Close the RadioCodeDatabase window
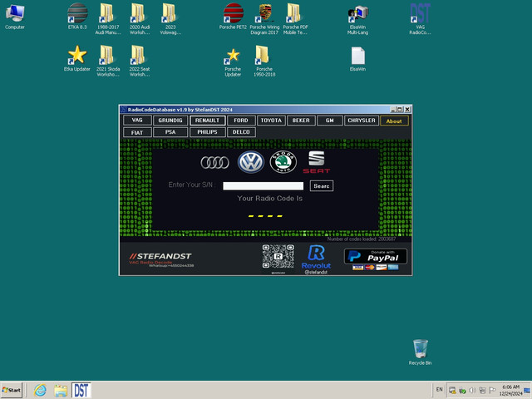The height and width of the screenshot is (399, 532). click(x=407, y=110)
